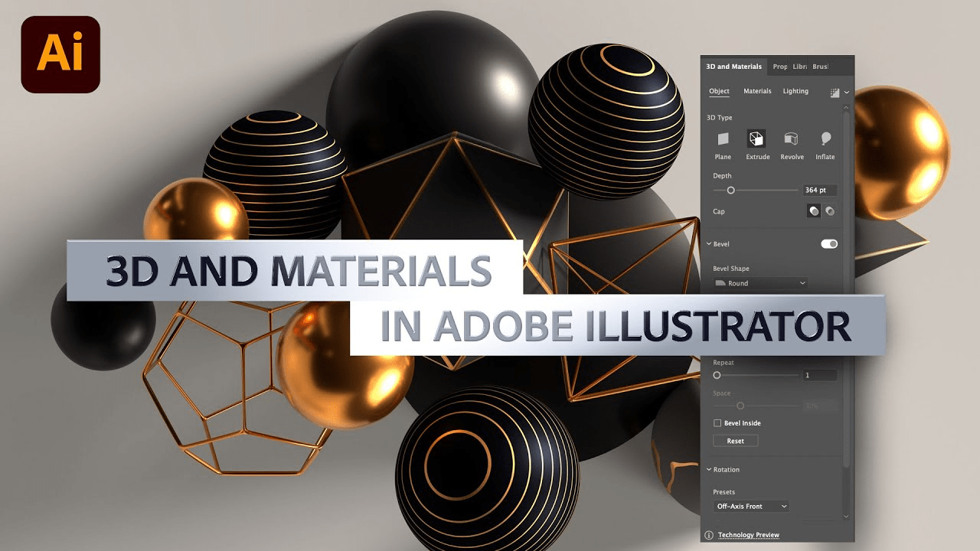Click the 'Depth' label

(x=722, y=176)
